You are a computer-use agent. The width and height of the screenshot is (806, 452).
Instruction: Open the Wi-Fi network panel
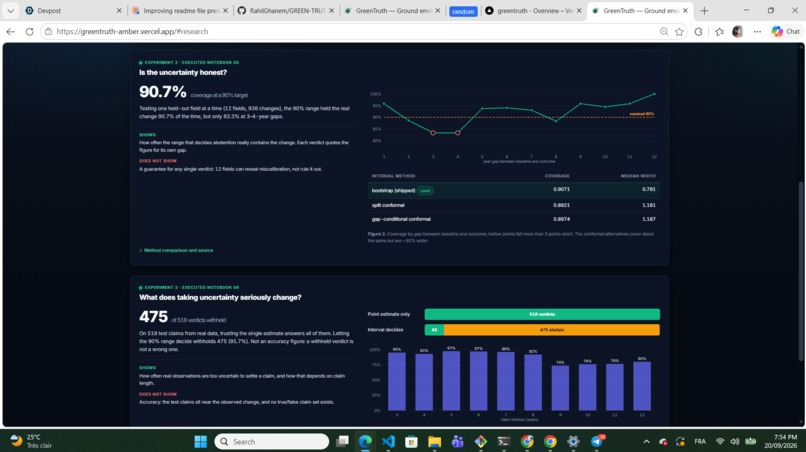point(720,441)
